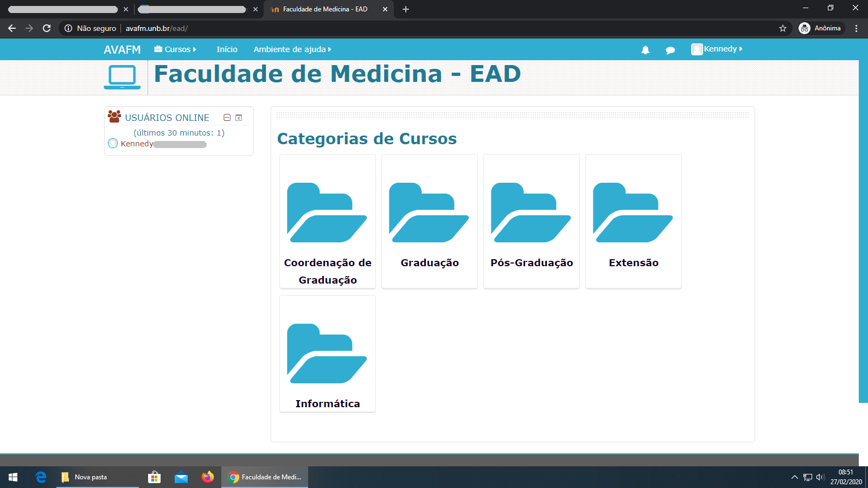Click the Informática folder icon
Image resolution: width=868 pixels, height=488 pixels.
[327, 354]
